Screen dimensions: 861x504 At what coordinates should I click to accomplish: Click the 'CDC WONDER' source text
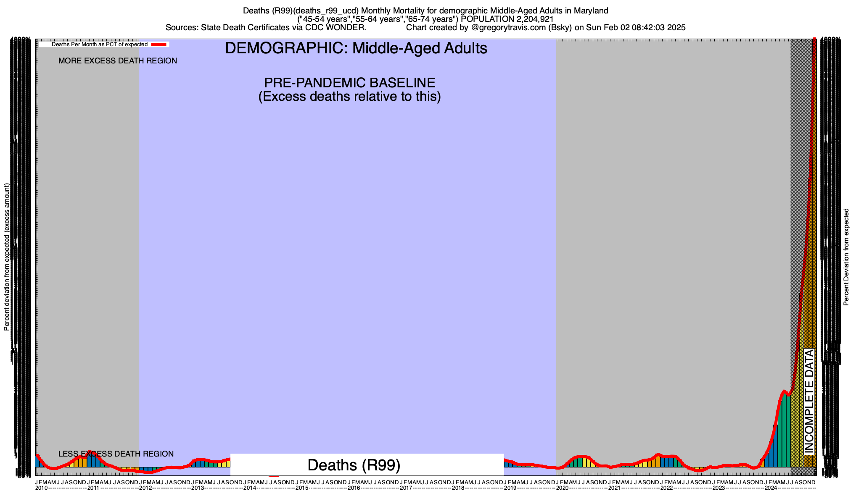335,28
